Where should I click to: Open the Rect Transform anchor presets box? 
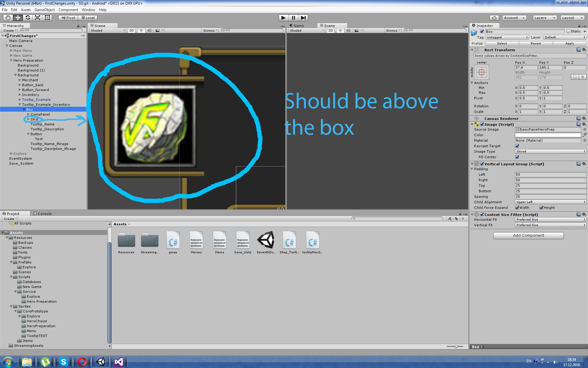coord(482,72)
